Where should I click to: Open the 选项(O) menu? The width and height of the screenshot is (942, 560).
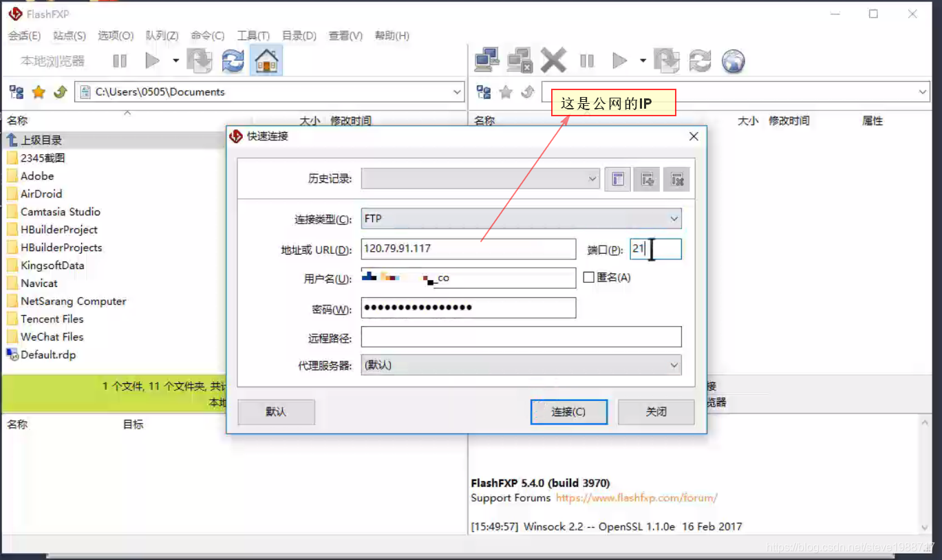(x=116, y=36)
